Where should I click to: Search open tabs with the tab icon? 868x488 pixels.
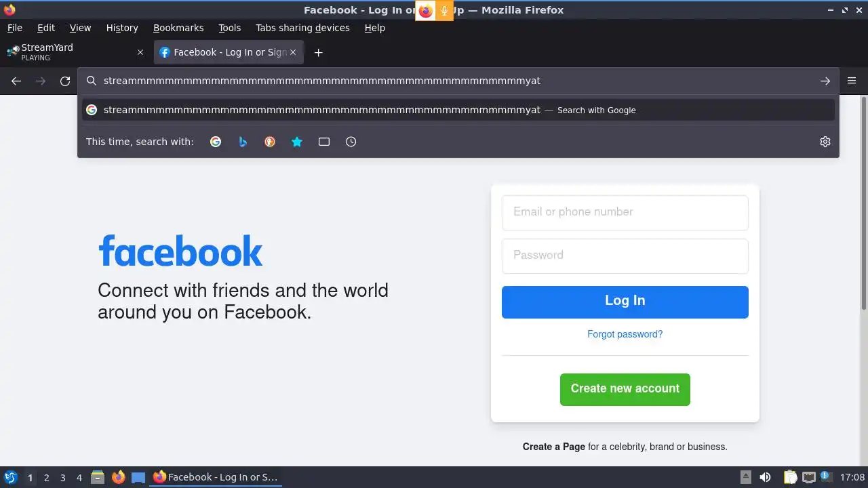pos(324,142)
